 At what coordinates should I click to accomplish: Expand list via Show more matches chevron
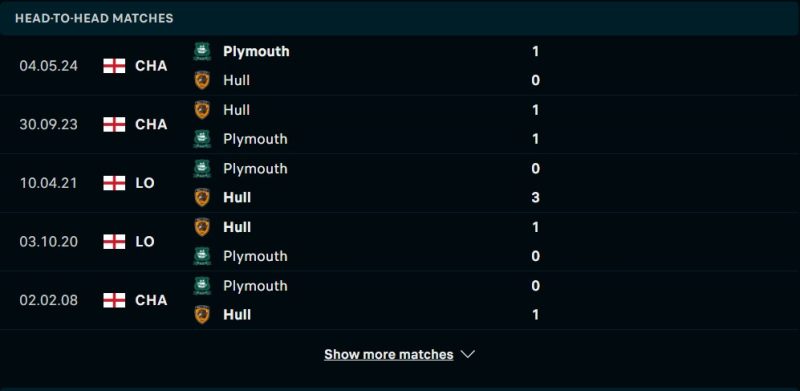[x=468, y=354]
